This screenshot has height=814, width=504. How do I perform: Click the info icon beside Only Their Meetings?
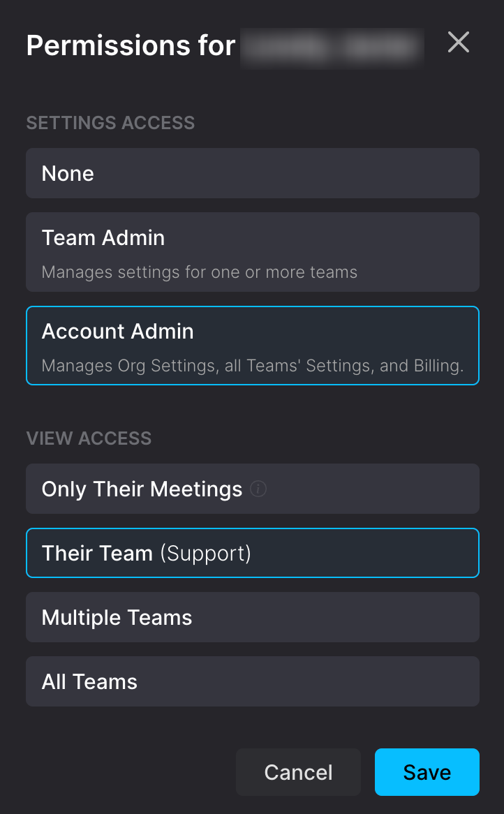[258, 489]
